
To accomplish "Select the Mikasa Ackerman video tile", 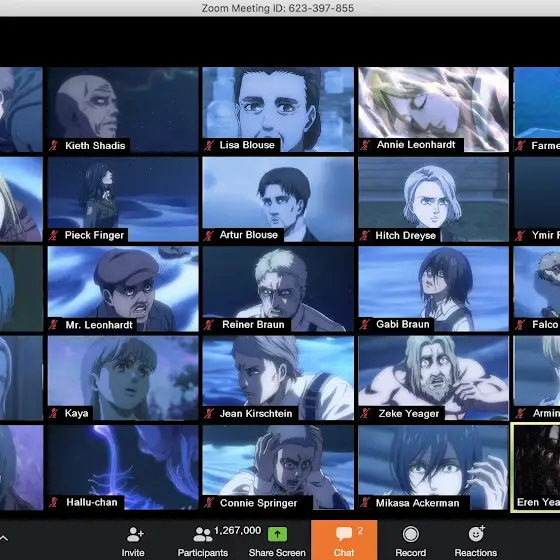I will [434, 467].
